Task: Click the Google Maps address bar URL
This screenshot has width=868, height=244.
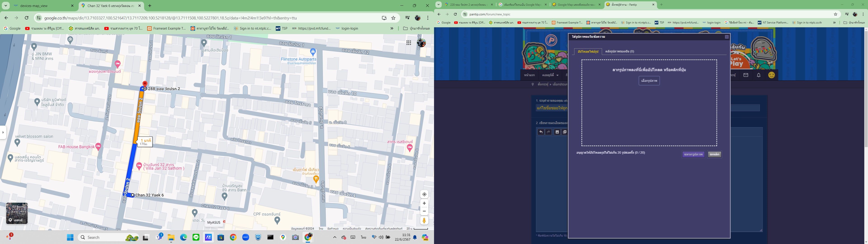Action: pyautogui.click(x=170, y=18)
